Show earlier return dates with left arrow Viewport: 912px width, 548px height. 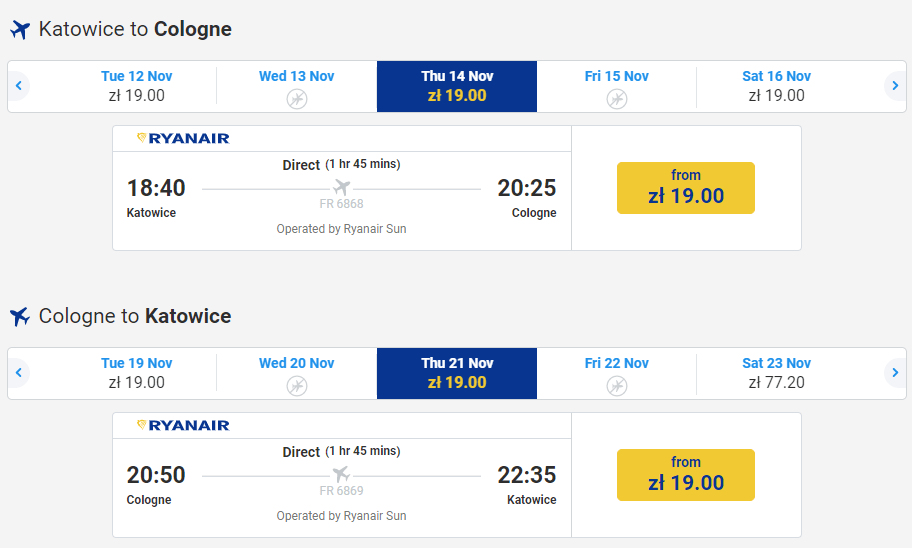tap(19, 374)
